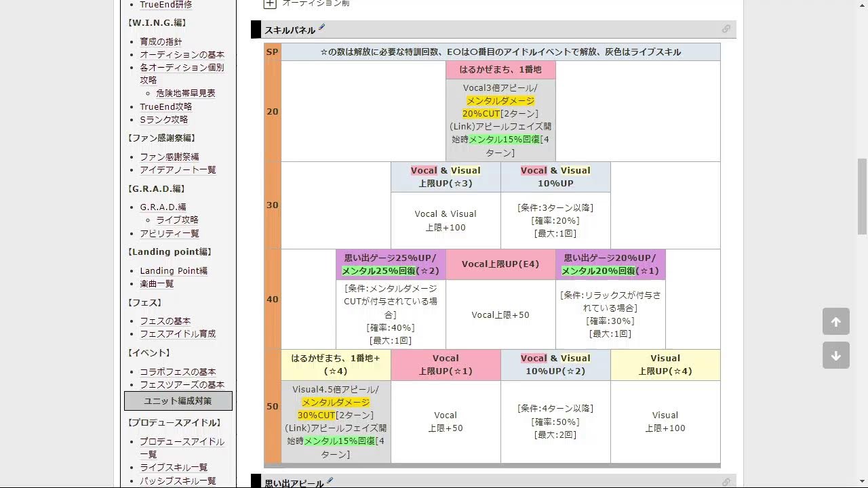Click the scroll-to-top arrow button
The width and height of the screenshot is (868, 488).
click(836, 321)
